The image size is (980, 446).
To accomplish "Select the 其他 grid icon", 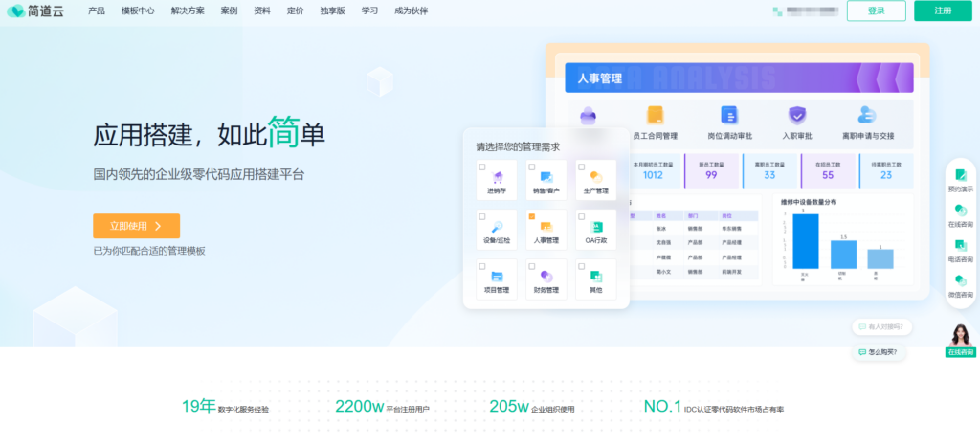I will tap(597, 276).
